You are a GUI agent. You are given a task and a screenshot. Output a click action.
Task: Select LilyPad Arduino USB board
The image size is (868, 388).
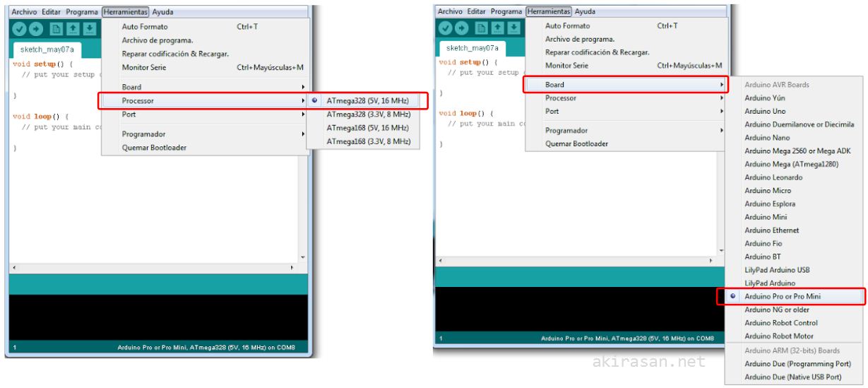(794, 270)
